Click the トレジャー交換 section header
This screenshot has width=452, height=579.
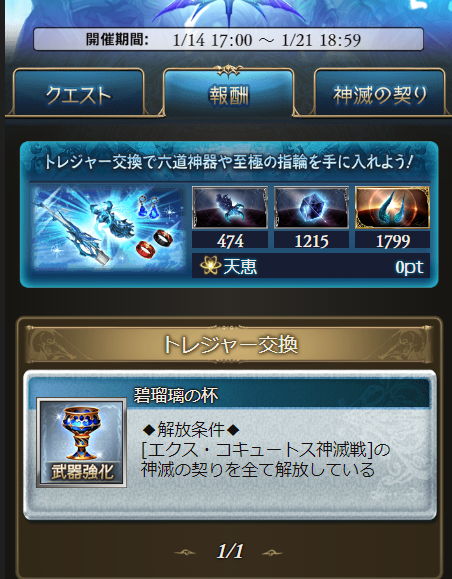tap(229, 344)
